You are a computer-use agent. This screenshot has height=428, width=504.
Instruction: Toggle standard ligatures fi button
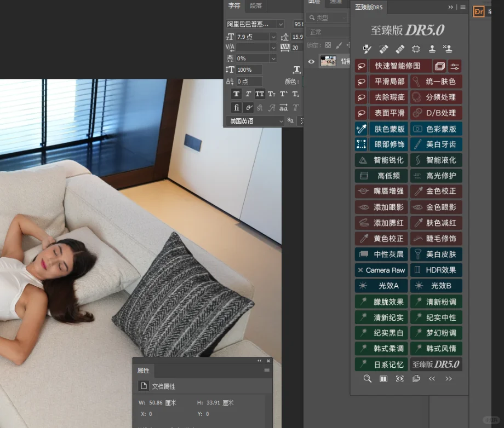point(236,108)
